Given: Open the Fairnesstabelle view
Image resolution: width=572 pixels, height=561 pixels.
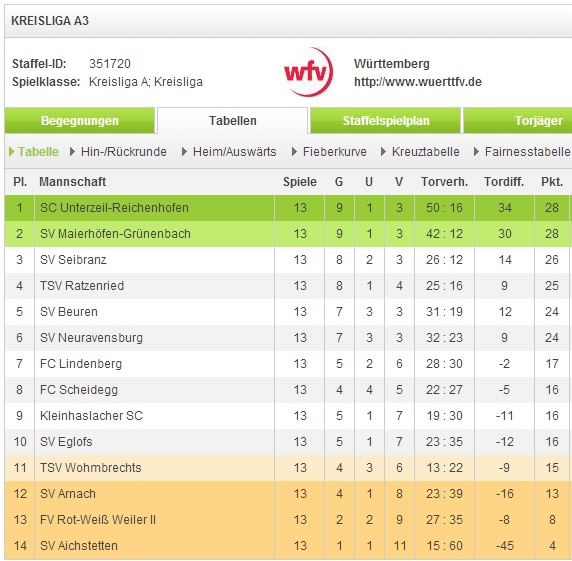Looking at the screenshot, I should pos(527,152).
